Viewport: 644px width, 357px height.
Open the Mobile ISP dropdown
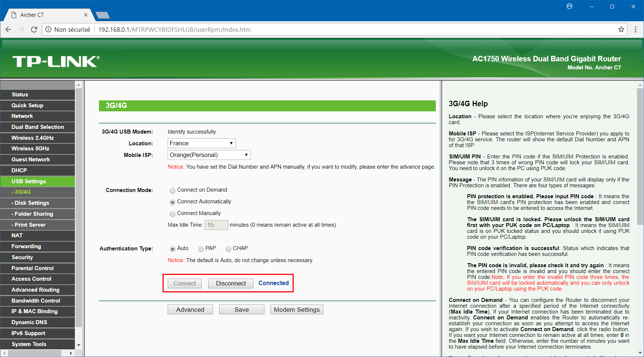tap(209, 155)
